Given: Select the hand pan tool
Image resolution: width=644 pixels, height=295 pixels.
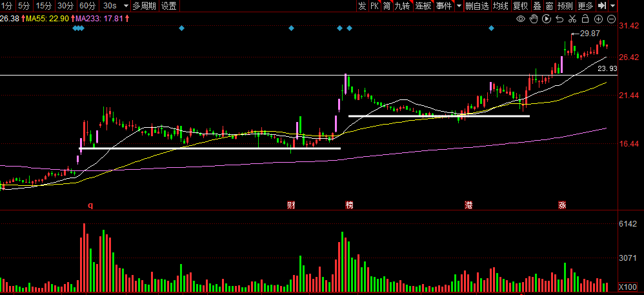Looking at the screenshot, I should 534,19.
